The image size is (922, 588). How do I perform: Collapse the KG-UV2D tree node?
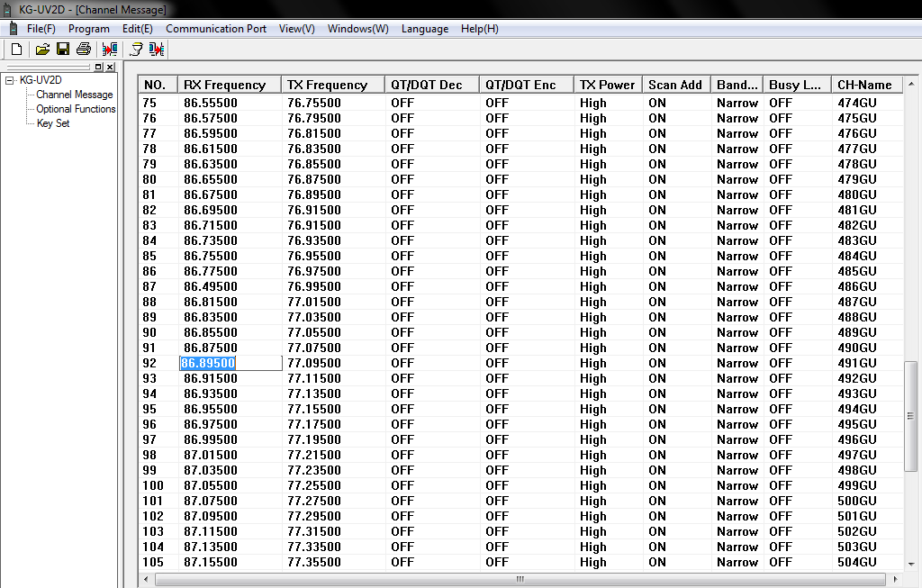[9, 80]
